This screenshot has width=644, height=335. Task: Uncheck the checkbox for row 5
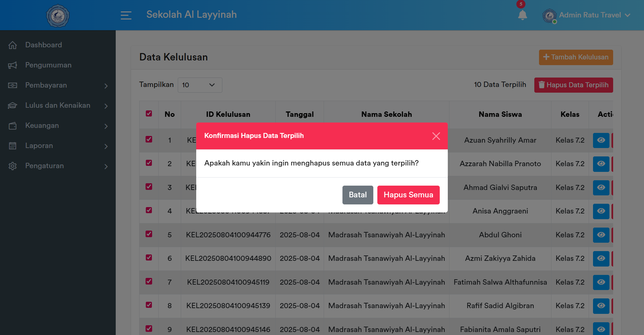[149, 234]
